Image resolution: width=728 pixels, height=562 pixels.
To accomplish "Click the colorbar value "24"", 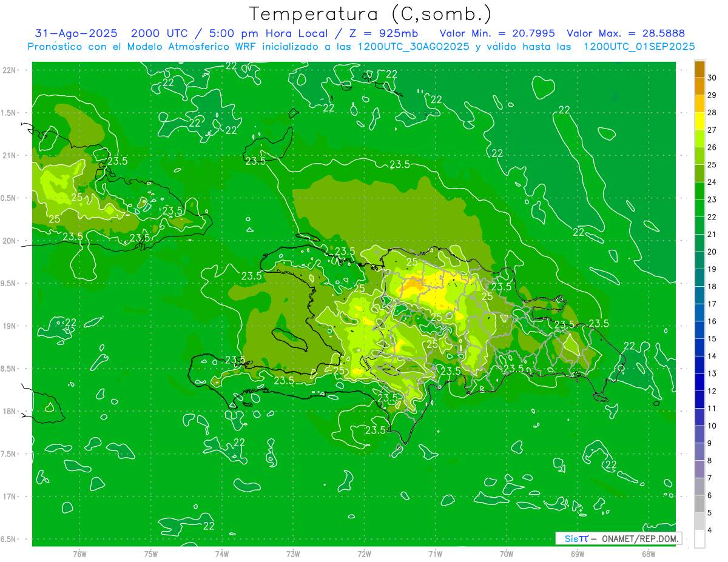I will point(712,182).
